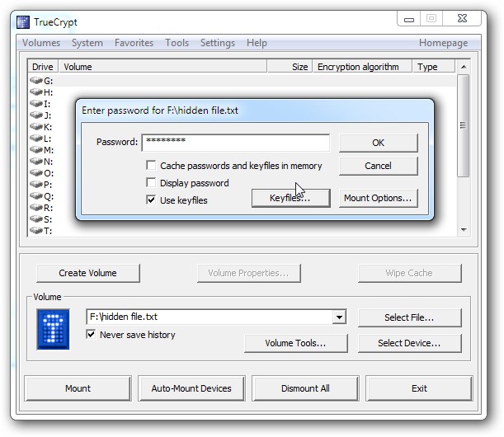Screen dimensions: 504x437
Task: Open the Settings menu
Action: click(x=218, y=43)
